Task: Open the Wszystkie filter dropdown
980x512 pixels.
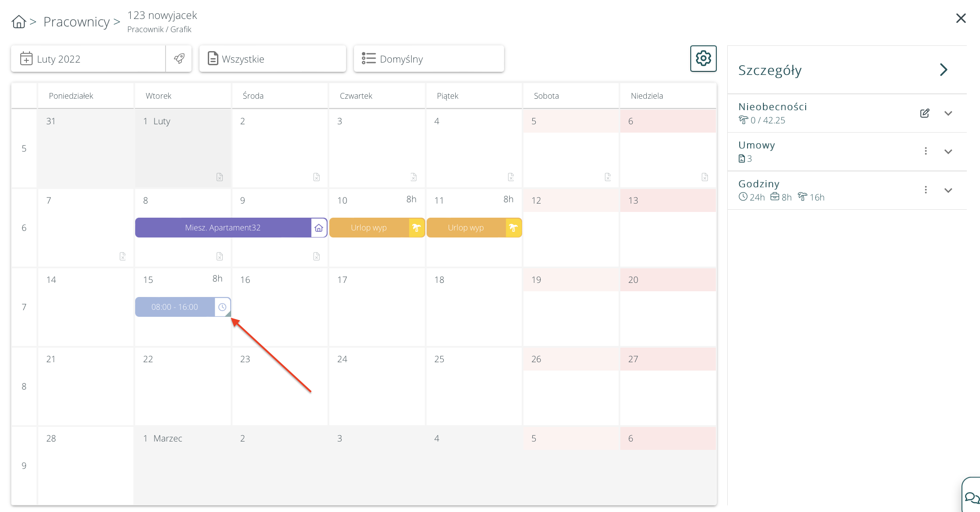Action: pos(272,59)
